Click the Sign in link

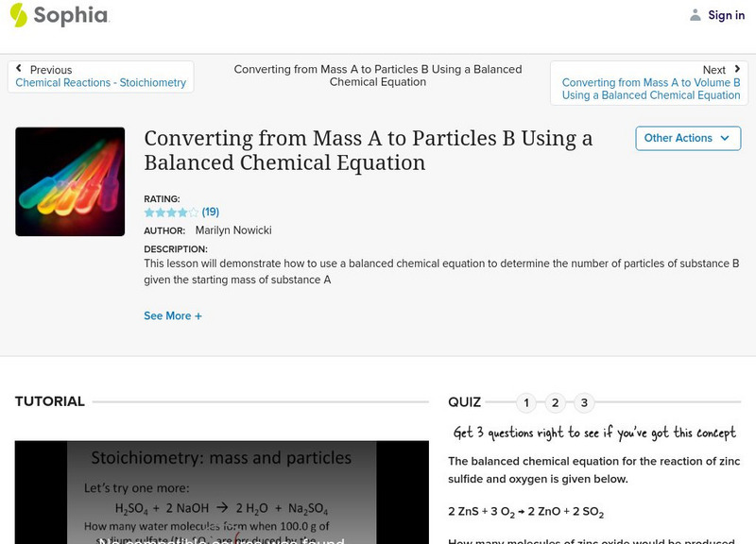tap(726, 15)
